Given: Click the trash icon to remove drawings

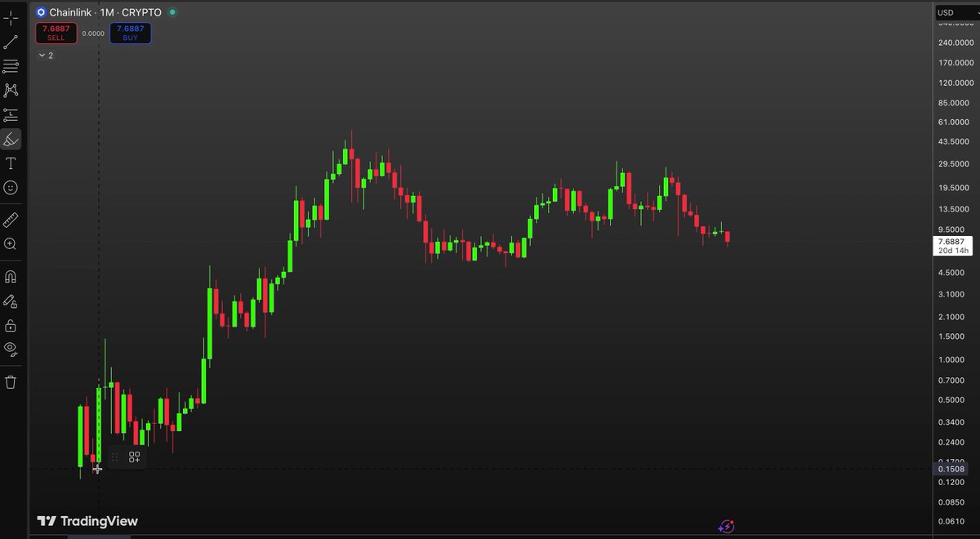Looking at the screenshot, I should point(11,381).
